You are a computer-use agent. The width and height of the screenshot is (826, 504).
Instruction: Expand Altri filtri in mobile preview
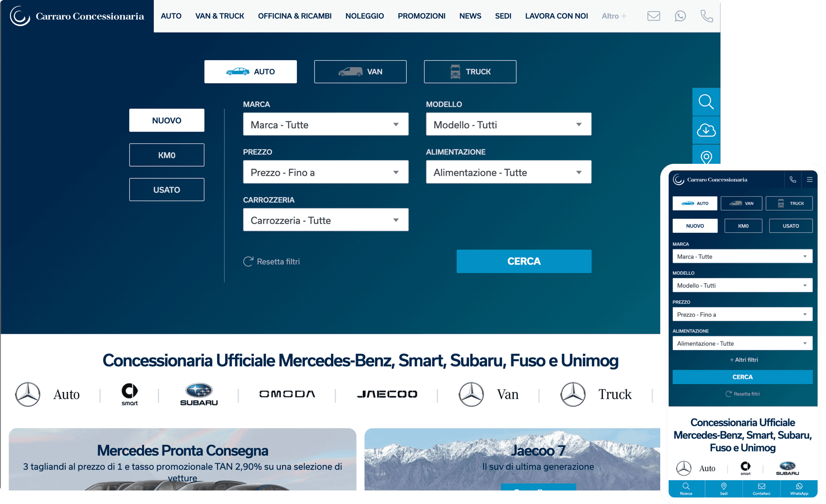pos(744,360)
